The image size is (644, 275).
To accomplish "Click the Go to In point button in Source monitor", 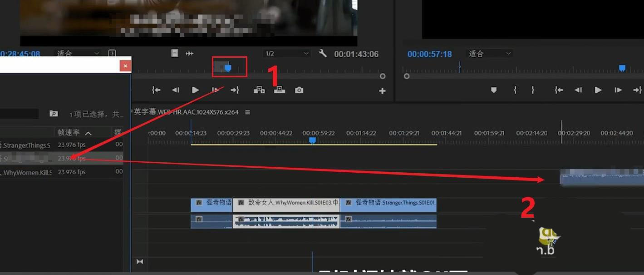I will (156, 90).
